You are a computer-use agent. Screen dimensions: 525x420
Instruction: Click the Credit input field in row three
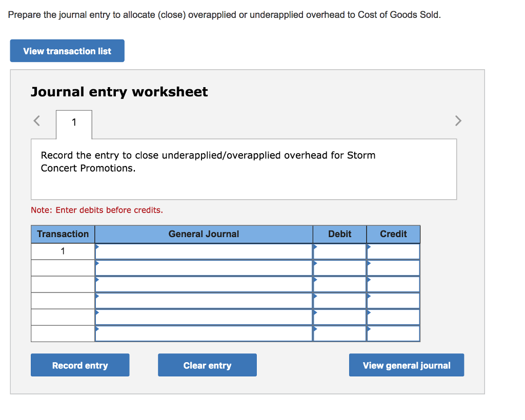393,284
